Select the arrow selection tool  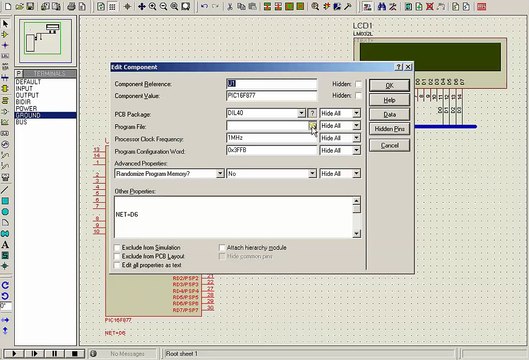[x=5, y=24]
